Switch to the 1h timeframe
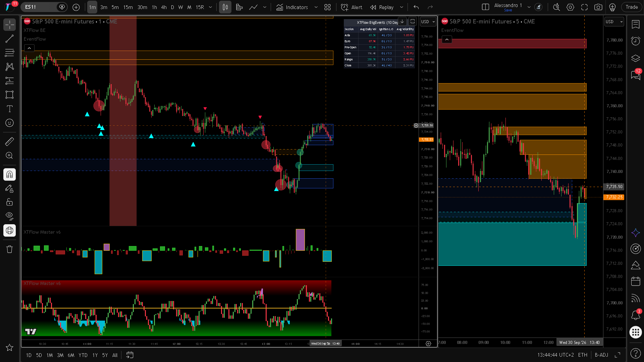The width and height of the screenshot is (644, 362). click(154, 7)
